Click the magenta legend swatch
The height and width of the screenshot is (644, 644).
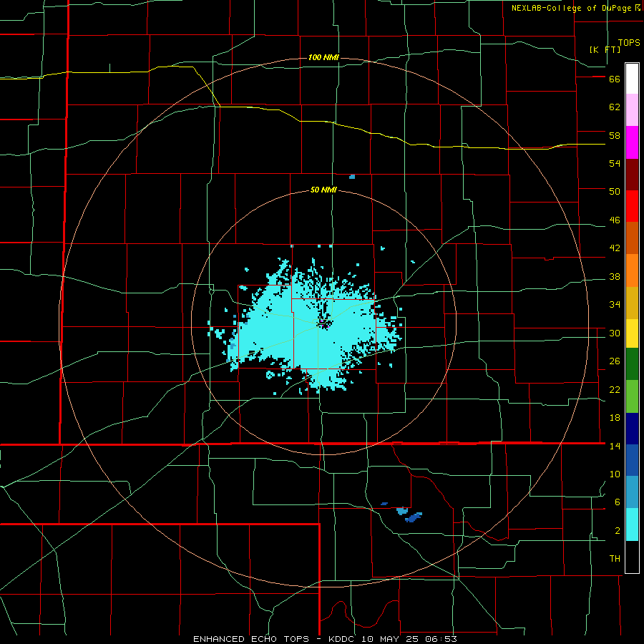tap(632, 142)
